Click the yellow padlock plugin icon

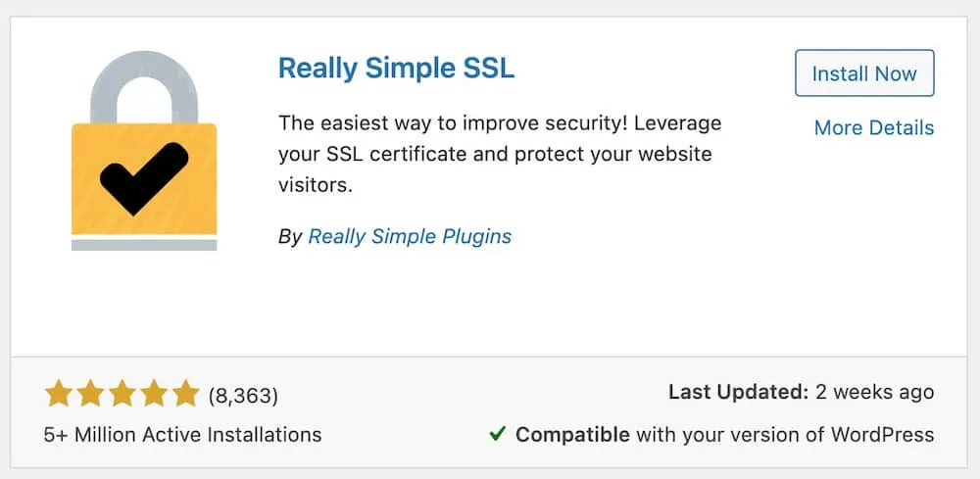click(x=144, y=151)
